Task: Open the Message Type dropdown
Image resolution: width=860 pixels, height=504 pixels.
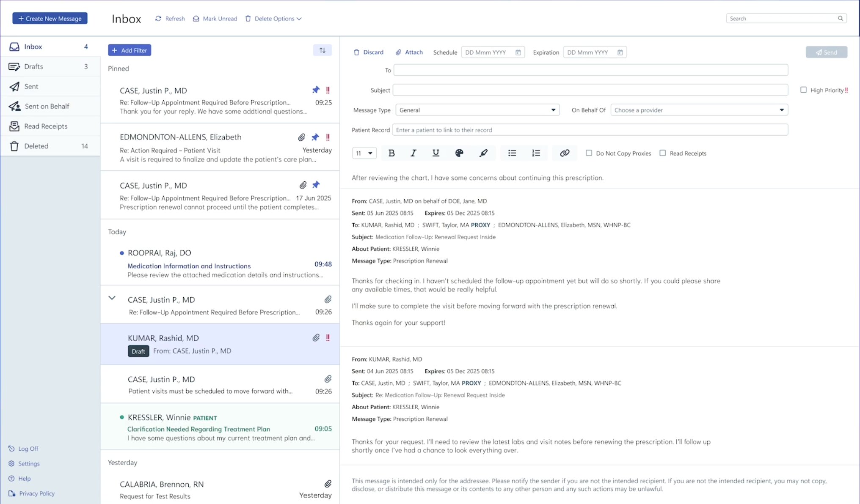Action: [477, 110]
